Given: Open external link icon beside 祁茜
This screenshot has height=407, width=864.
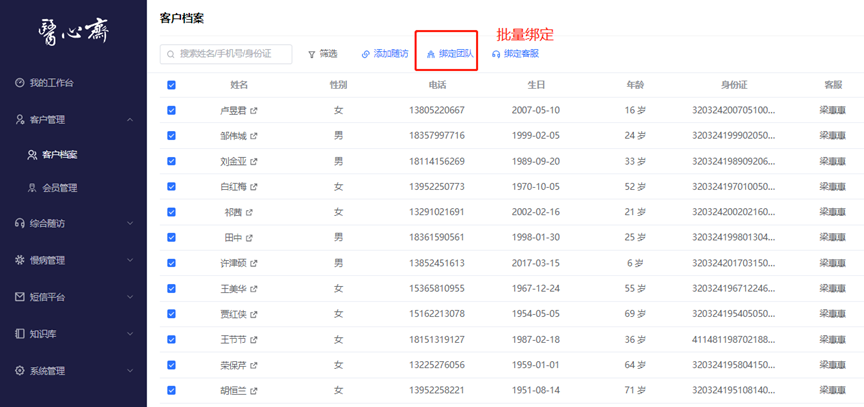Looking at the screenshot, I should [249, 212].
